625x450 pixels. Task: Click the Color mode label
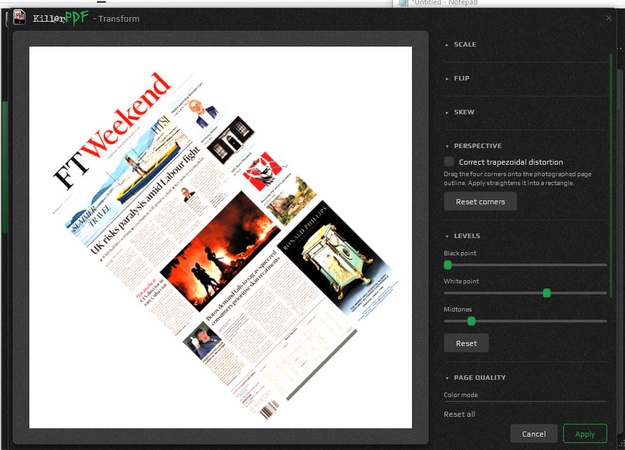(x=461, y=395)
